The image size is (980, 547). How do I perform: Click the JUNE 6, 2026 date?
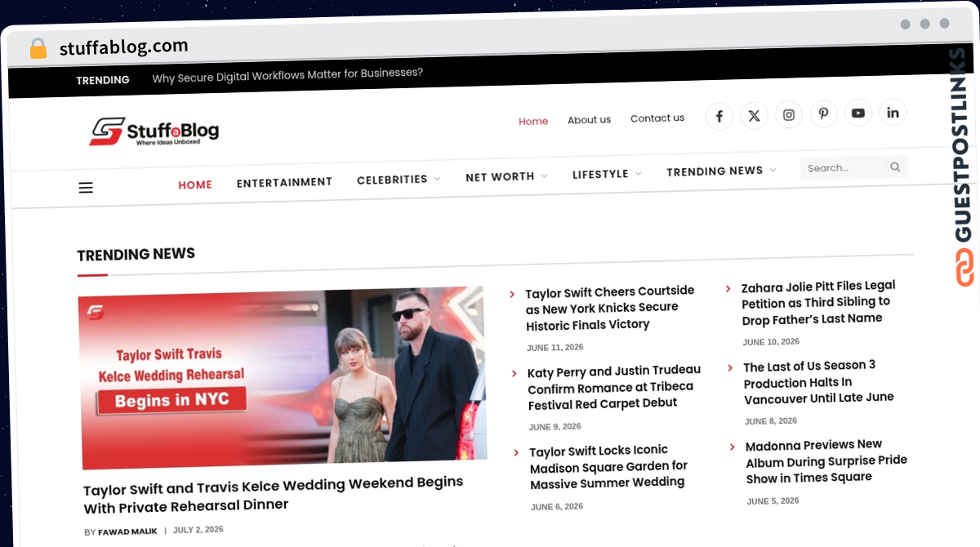[x=557, y=506]
